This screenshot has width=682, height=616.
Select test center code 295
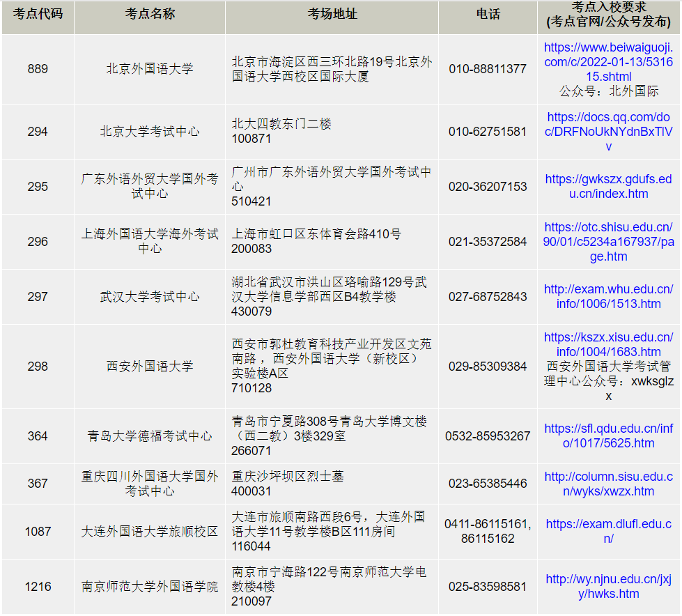(x=38, y=186)
